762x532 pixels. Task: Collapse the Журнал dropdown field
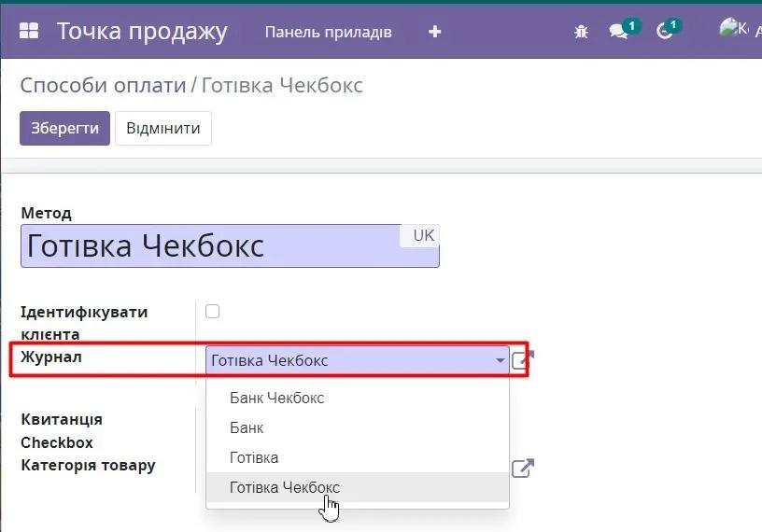point(500,360)
